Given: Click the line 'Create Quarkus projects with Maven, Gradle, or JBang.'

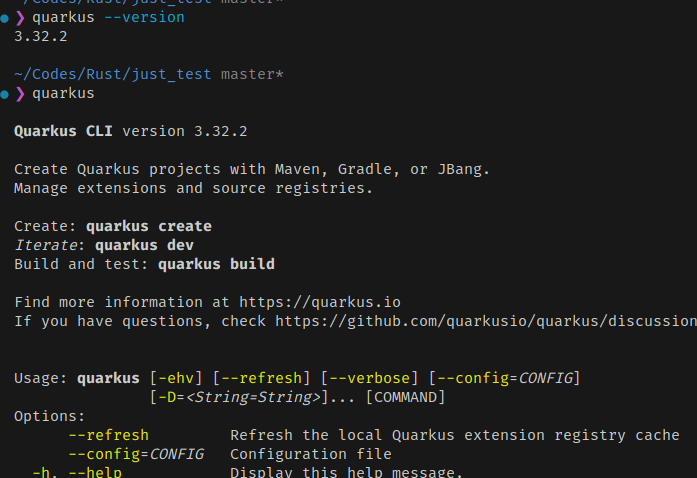Looking at the screenshot, I should point(252,169).
